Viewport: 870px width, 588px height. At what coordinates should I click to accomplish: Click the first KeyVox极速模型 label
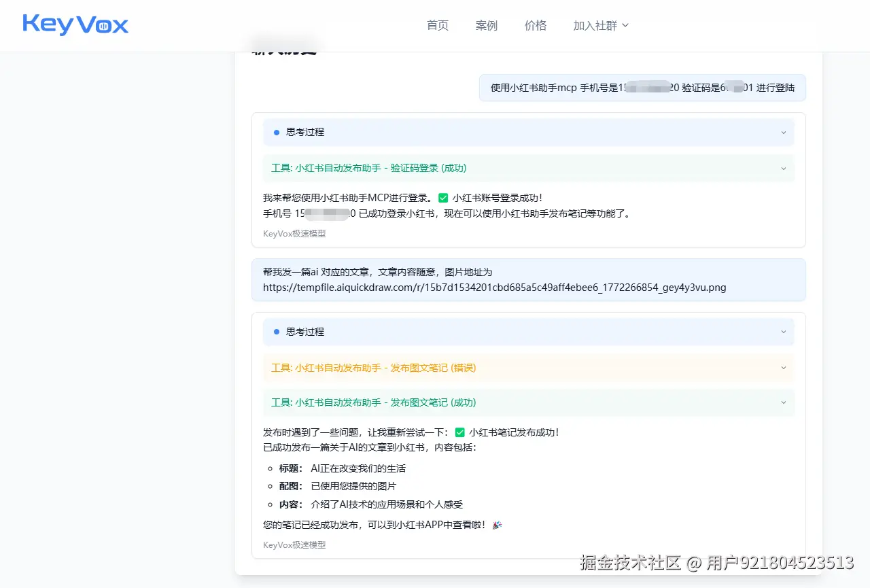294,233
